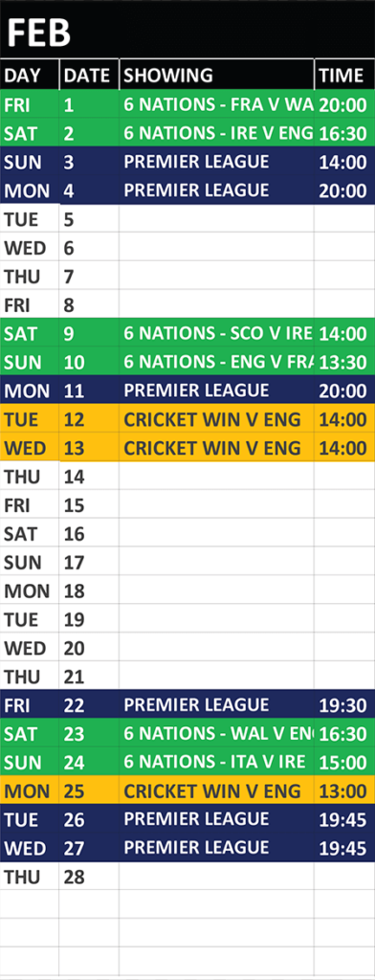This screenshot has height=980, width=375.
Task: Click the empty showing cell for Tuesday 5
Action: pyautogui.click(x=216, y=219)
